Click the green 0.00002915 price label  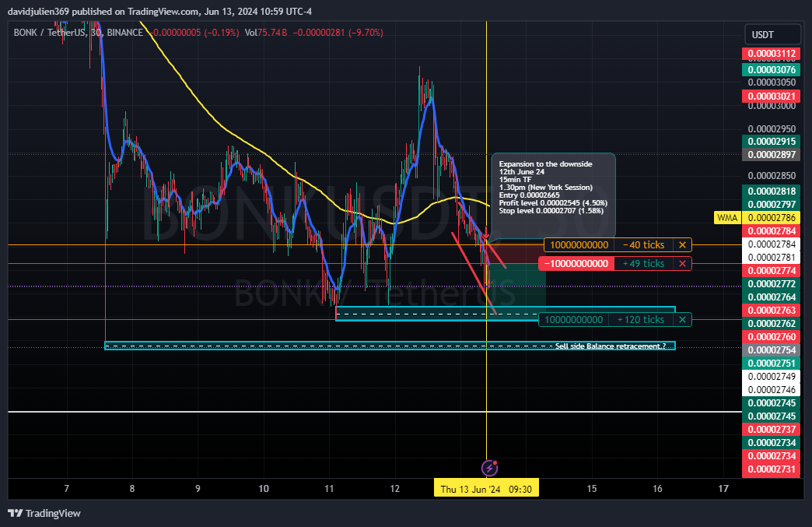point(772,142)
